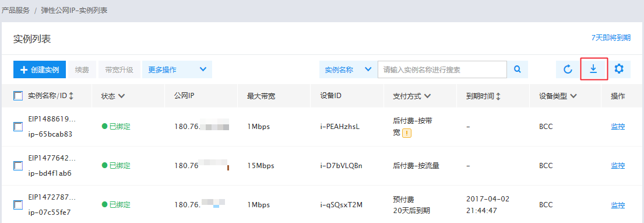
Task: Check the ip-65bcab83 row checkbox
Action: 18,127
